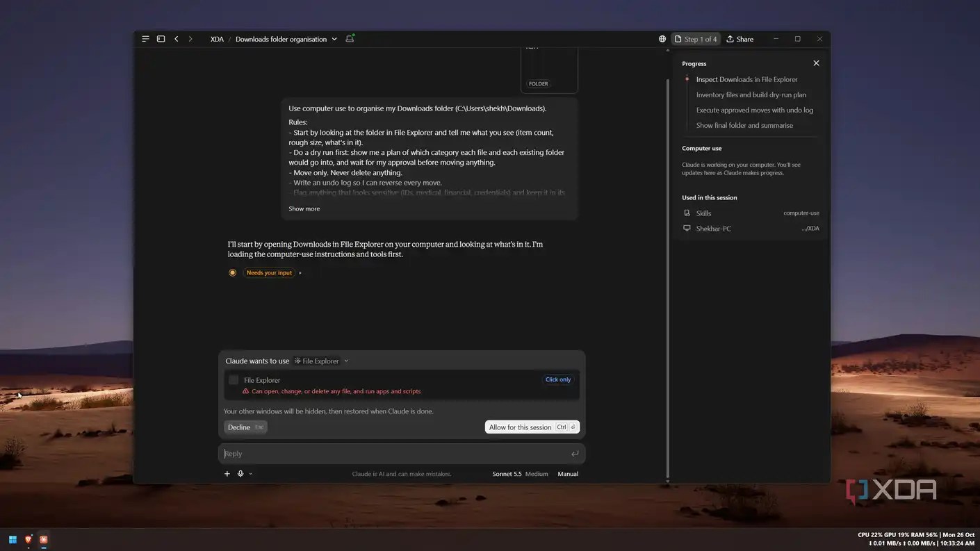Go back with the left arrow

[x=177, y=39]
